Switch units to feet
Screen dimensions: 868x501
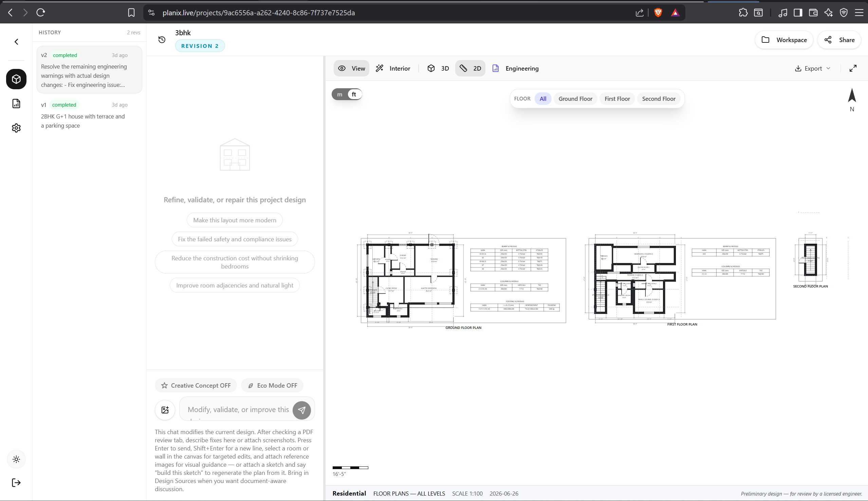pos(354,94)
